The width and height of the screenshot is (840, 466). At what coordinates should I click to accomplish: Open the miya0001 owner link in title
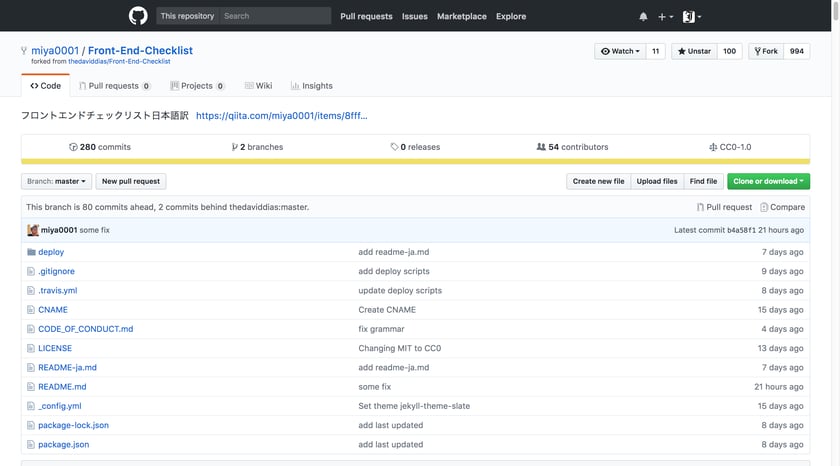55,50
